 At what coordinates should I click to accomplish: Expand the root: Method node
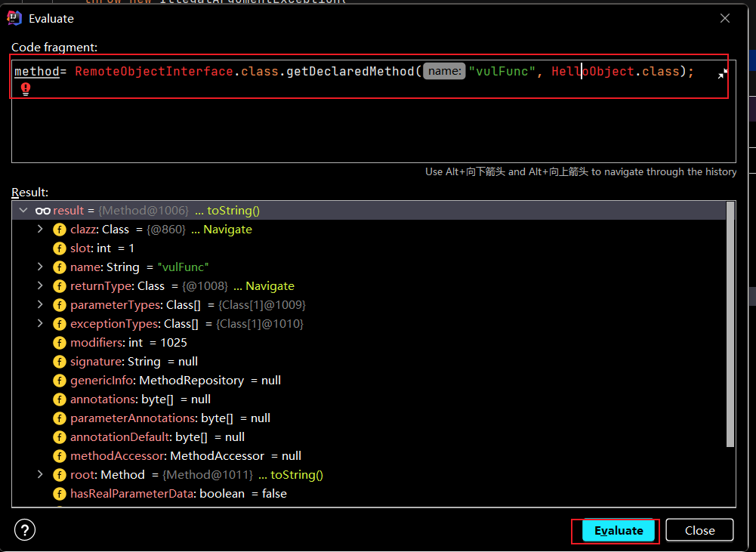point(41,475)
